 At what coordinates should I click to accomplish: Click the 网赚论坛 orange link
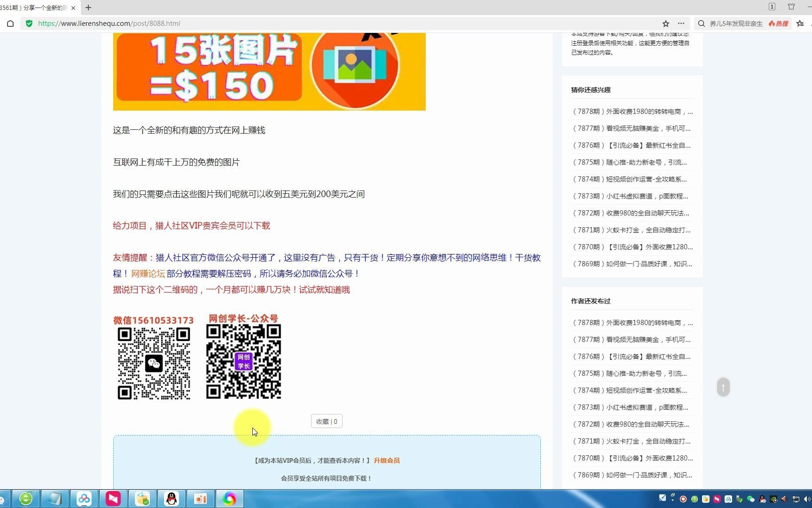148,274
